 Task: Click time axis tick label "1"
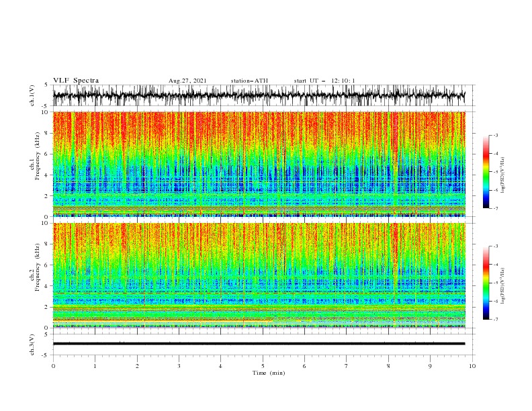(x=95, y=366)
